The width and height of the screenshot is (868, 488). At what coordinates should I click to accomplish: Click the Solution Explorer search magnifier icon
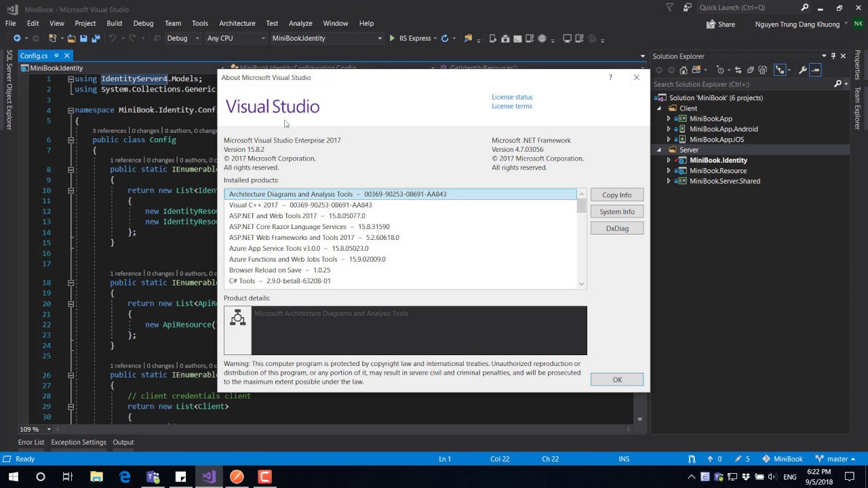837,84
